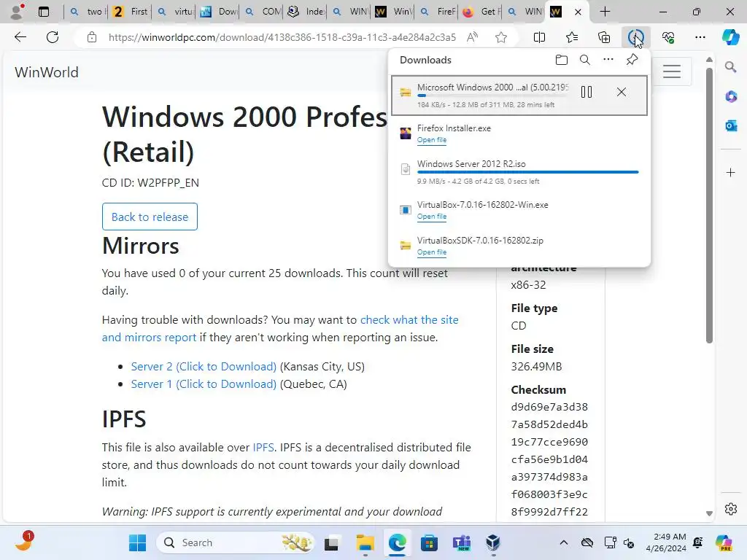Pause the Windows 2000 download
The height and width of the screenshot is (560, 747).
[x=587, y=92]
